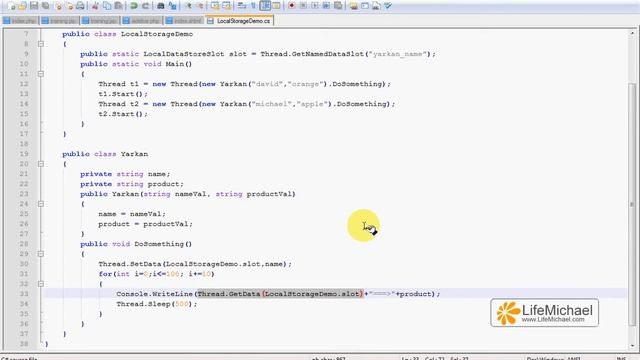The width and height of the screenshot is (640, 360).
Task: Toggle Show All Characters pilcrow icon
Action: 253,6
